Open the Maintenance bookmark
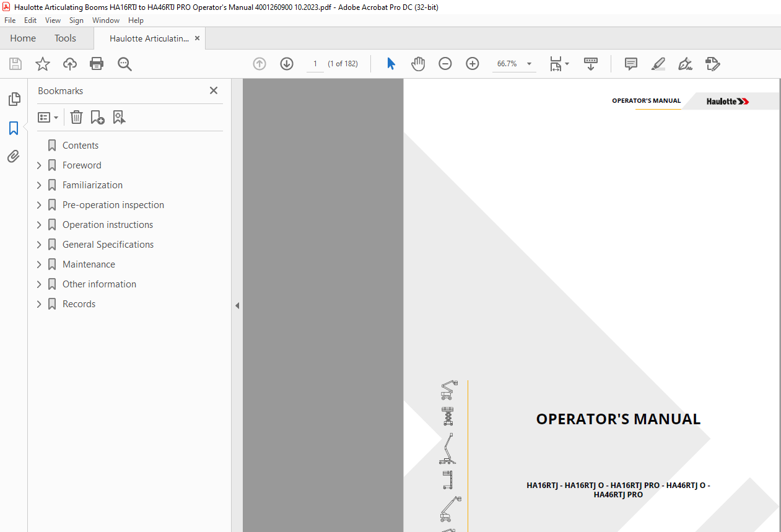The height and width of the screenshot is (532, 781). [89, 264]
